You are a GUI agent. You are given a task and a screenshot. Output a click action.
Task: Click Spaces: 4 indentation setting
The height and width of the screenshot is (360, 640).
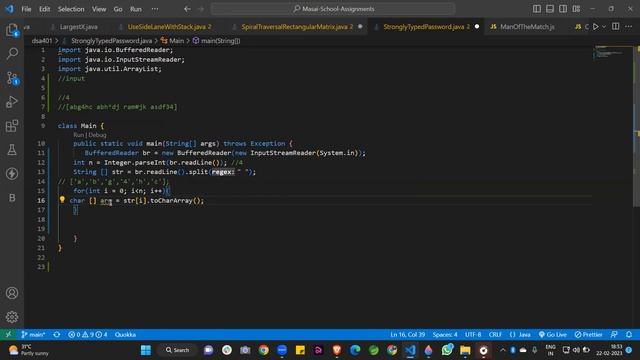[x=445, y=334]
